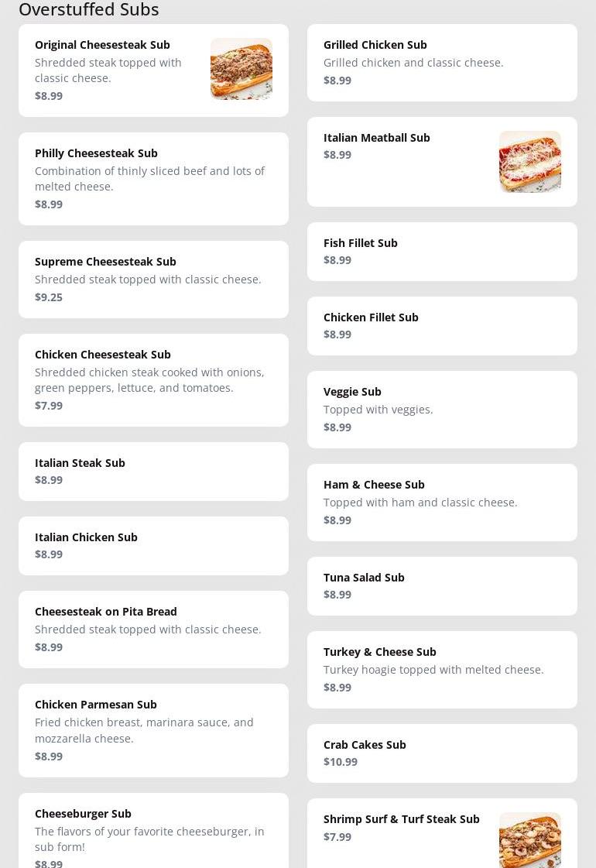Open the Original Cheesesteak Sub photo

click(241, 69)
